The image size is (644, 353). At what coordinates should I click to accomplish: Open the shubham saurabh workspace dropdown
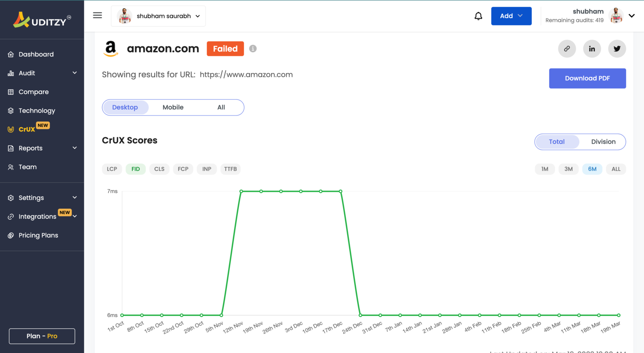point(158,16)
